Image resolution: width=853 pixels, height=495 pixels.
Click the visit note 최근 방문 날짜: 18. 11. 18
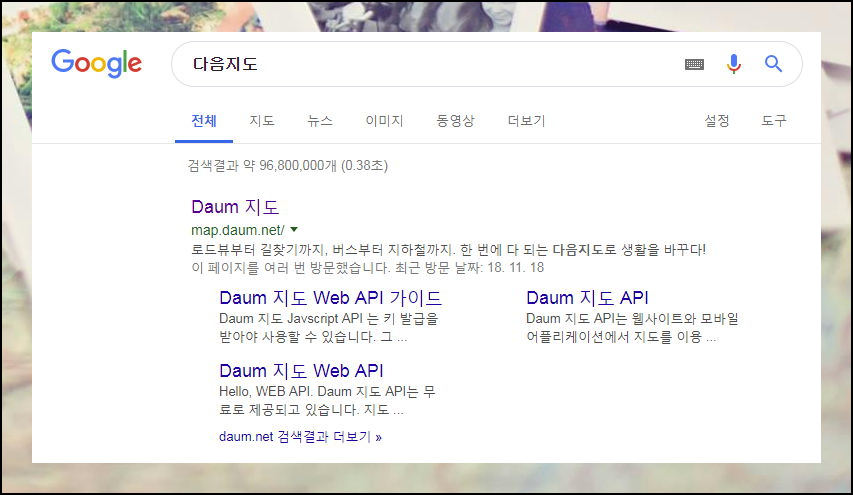point(469,268)
